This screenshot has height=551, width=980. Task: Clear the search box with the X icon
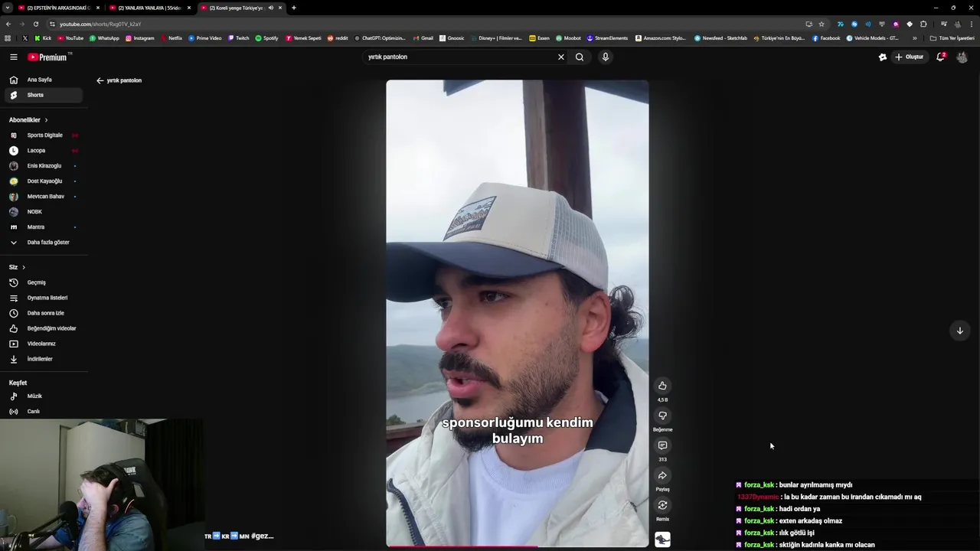point(560,57)
